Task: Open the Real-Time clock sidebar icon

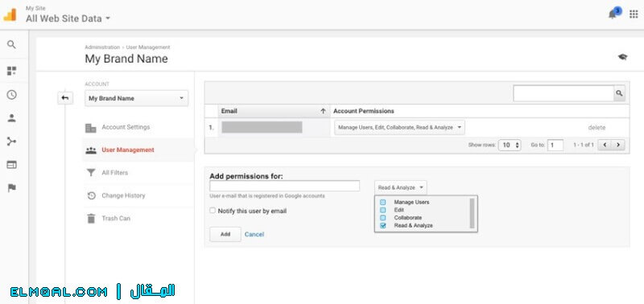Action: pos(11,95)
